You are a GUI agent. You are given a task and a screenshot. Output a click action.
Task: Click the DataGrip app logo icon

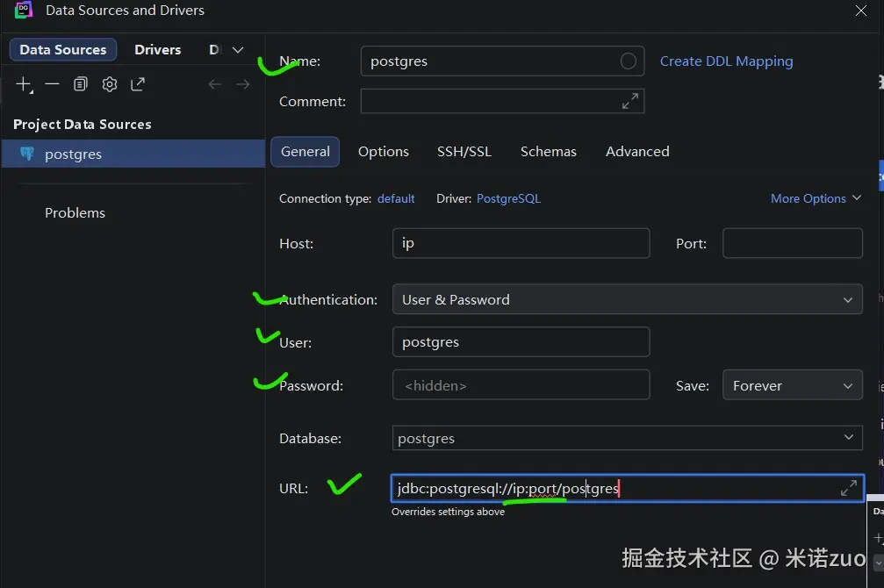pos(24,11)
